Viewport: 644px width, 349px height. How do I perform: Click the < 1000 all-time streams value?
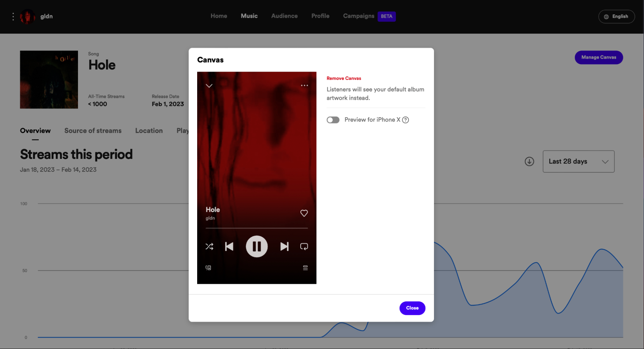click(x=98, y=104)
